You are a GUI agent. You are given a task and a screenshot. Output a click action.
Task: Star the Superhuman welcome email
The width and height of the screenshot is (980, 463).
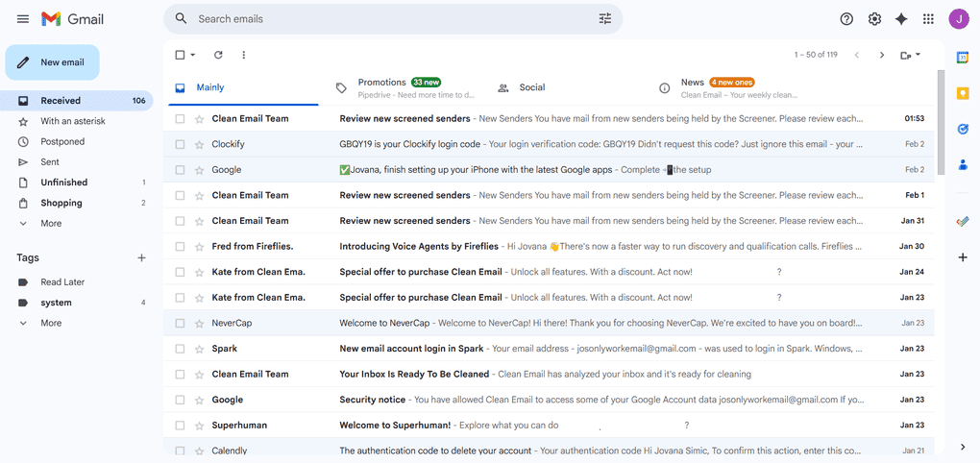tap(200, 426)
